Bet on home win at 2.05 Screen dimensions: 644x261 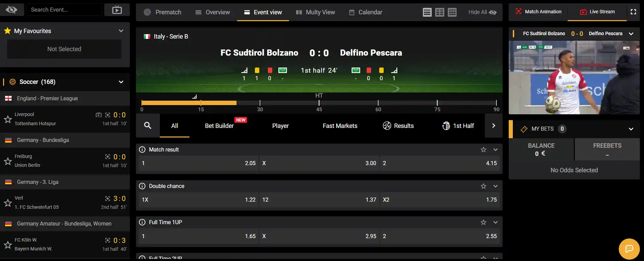(x=199, y=163)
